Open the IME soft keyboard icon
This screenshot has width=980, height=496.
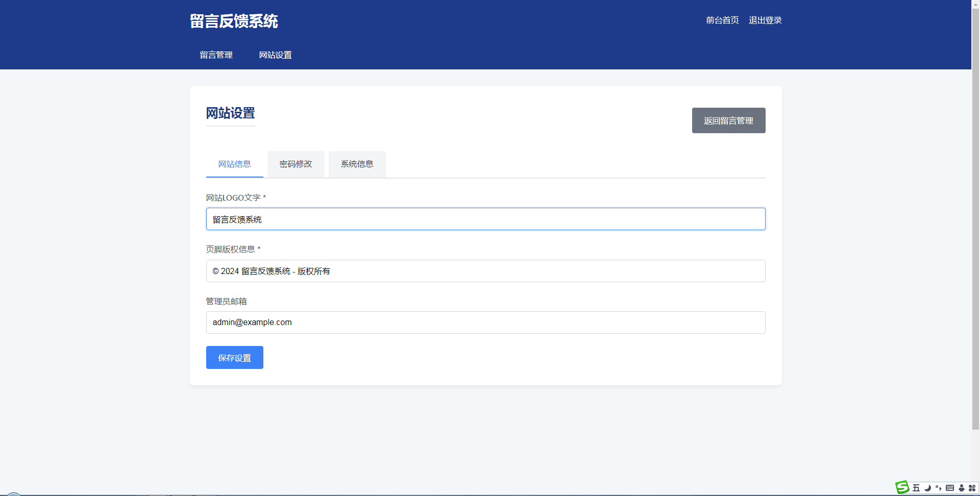click(x=950, y=488)
